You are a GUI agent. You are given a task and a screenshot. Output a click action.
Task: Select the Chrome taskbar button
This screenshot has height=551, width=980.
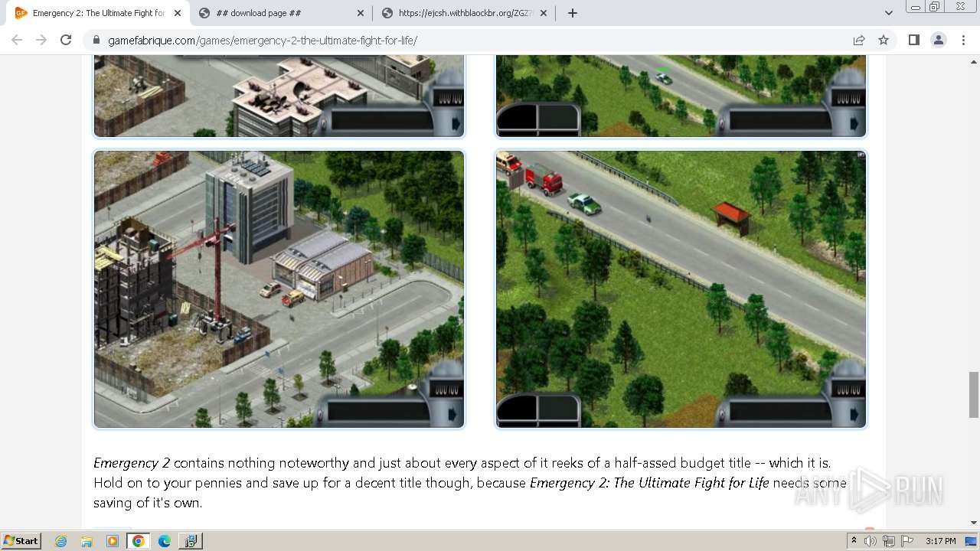(139, 541)
